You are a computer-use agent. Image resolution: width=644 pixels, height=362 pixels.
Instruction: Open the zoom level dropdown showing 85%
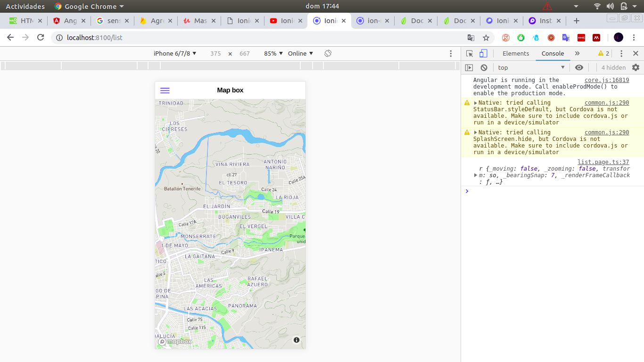coord(272,53)
